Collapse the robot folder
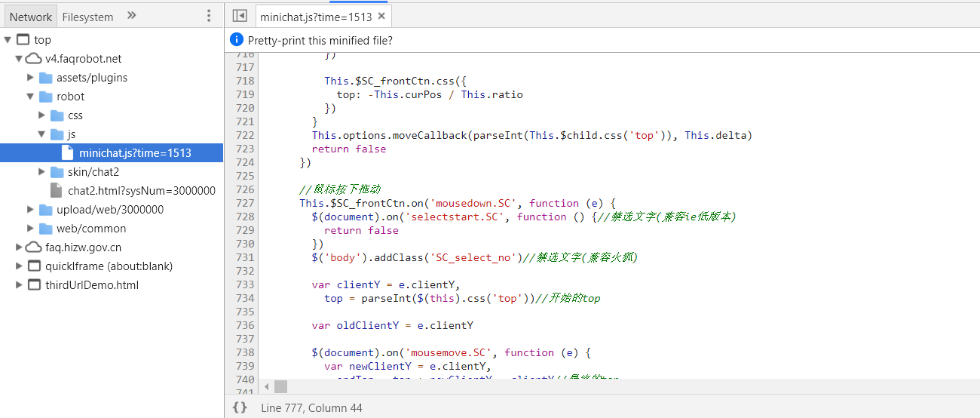 pyautogui.click(x=30, y=96)
